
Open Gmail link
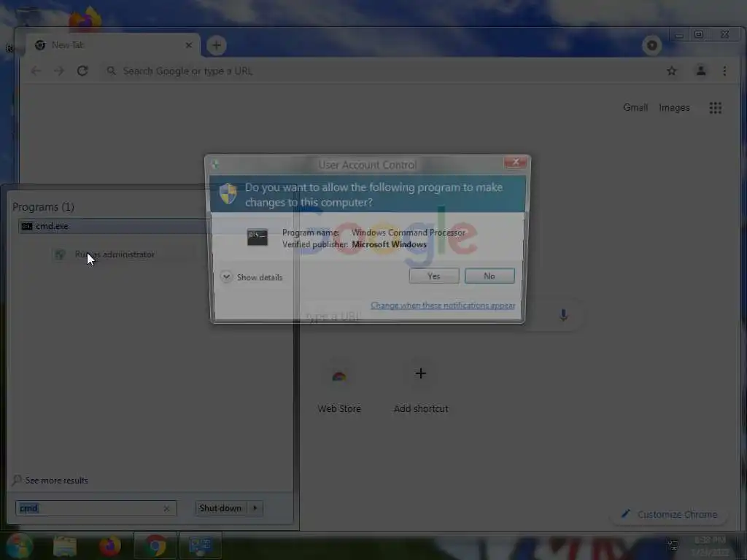pos(635,108)
